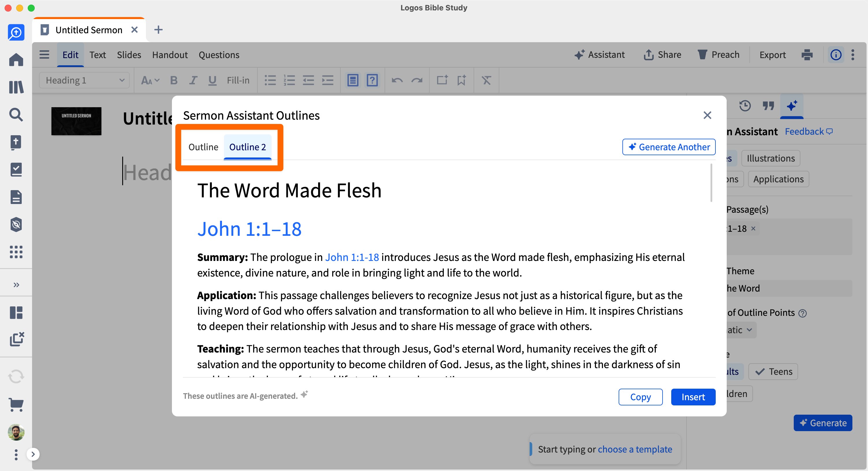
Task: Click the add bookmark icon
Action: [461, 80]
